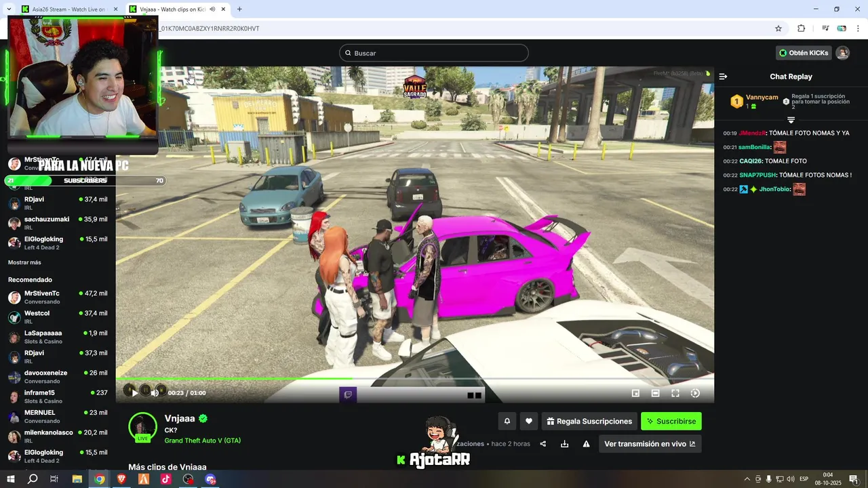Open the media control icon in Chrome's toolbar

[825, 28]
